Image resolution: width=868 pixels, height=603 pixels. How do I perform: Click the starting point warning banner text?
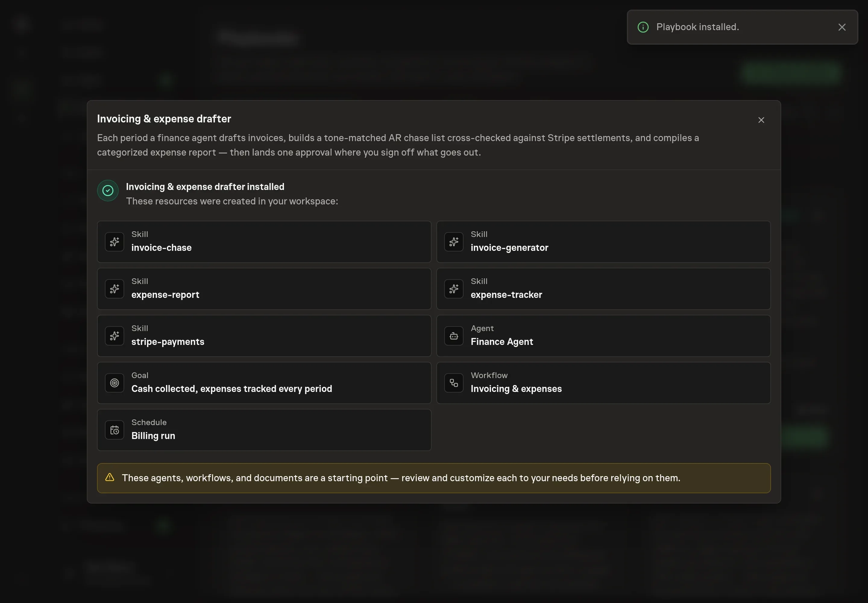[401, 478]
